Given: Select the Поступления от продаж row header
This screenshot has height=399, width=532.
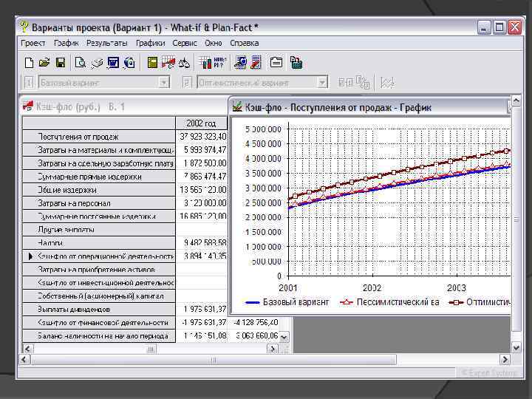Looking at the screenshot, I should click(x=99, y=137).
